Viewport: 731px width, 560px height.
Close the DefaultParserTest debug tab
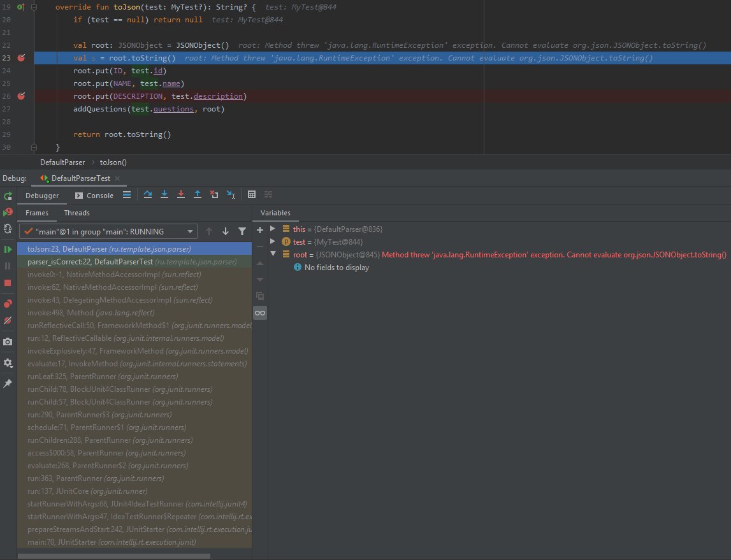pos(117,178)
